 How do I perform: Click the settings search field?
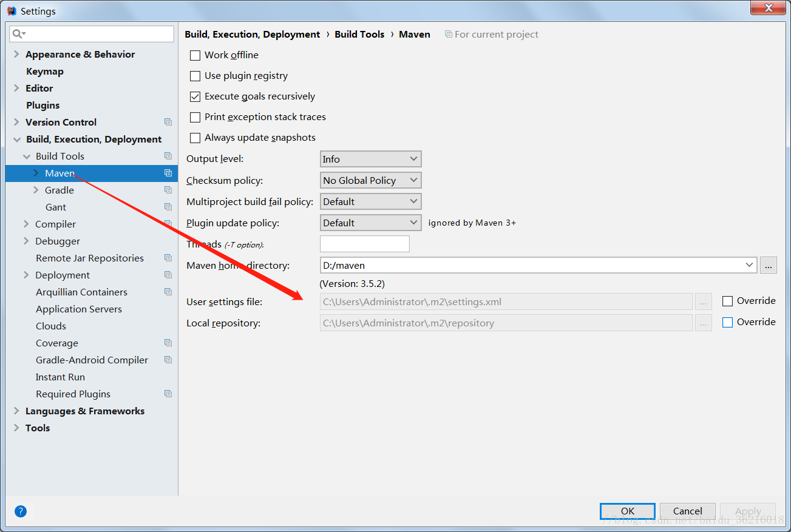pyautogui.click(x=92, y=34)
